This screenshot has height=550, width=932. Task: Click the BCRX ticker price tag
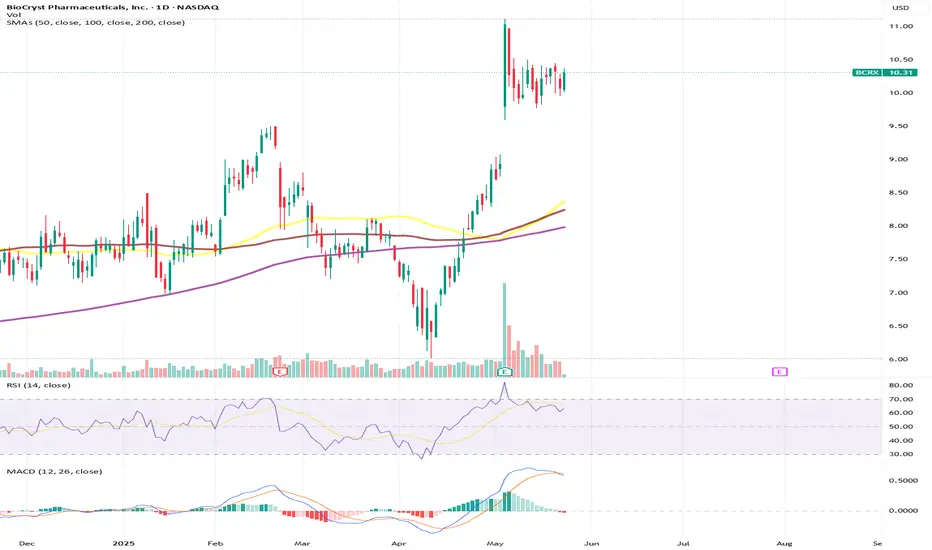click(x=867, y=73)
